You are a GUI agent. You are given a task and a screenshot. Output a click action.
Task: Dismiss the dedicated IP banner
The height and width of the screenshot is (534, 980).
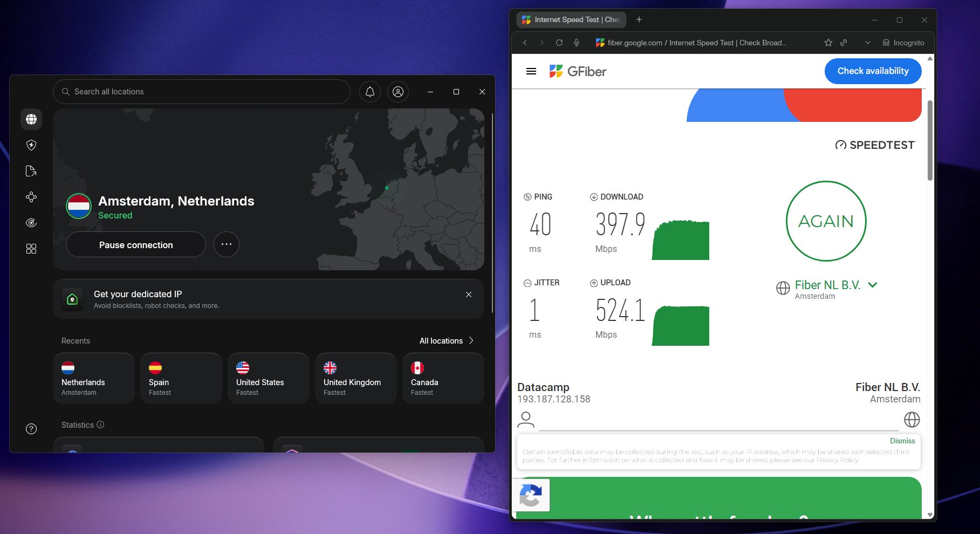click(469, 295)
